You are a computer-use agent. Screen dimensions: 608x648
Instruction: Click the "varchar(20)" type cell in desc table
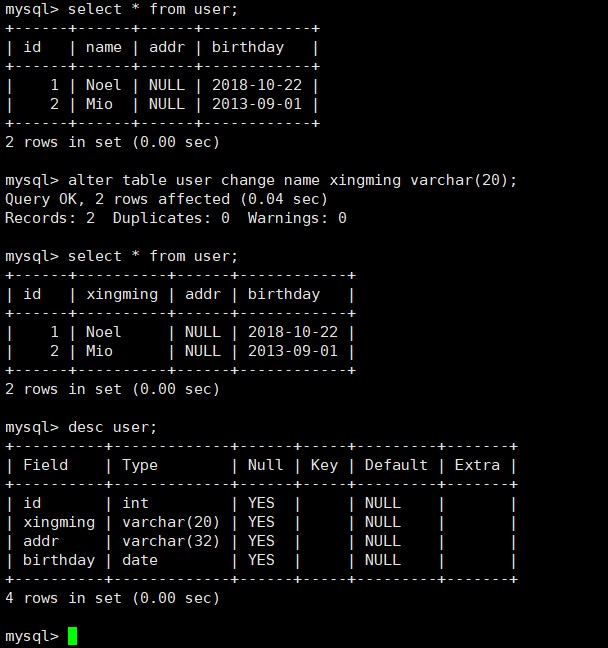171,522
